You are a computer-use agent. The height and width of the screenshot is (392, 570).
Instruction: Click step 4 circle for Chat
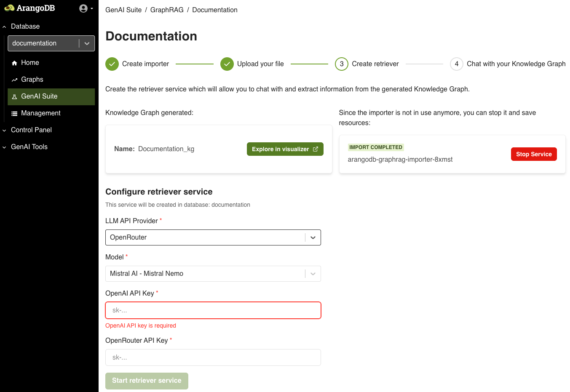(457, 64)
